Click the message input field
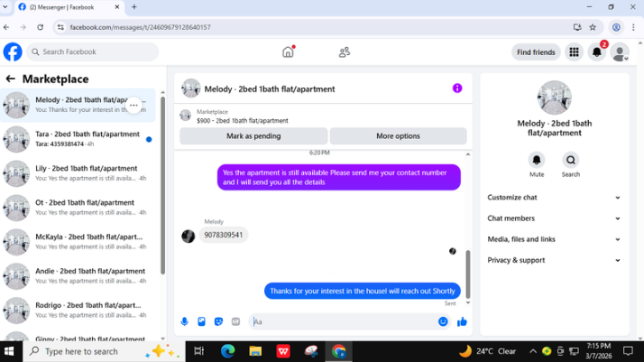Viewport: 644px width, 362px height. (345, 321)
